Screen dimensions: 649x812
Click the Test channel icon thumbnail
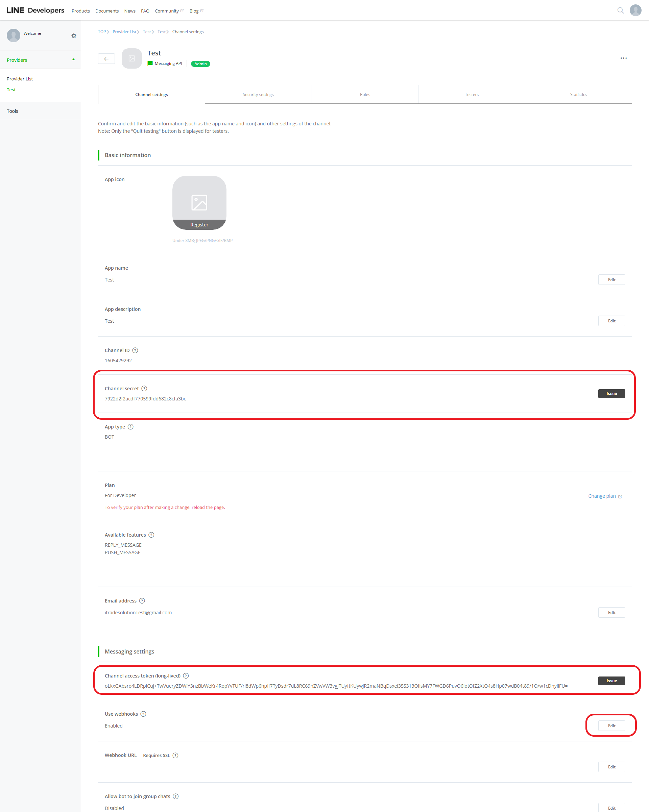tap(132, 58)
